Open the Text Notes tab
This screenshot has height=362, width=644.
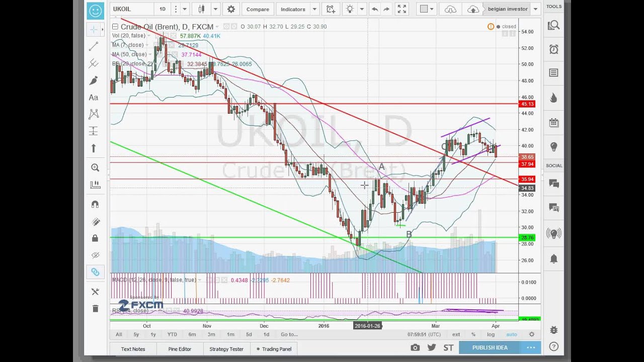coord(133,349)
